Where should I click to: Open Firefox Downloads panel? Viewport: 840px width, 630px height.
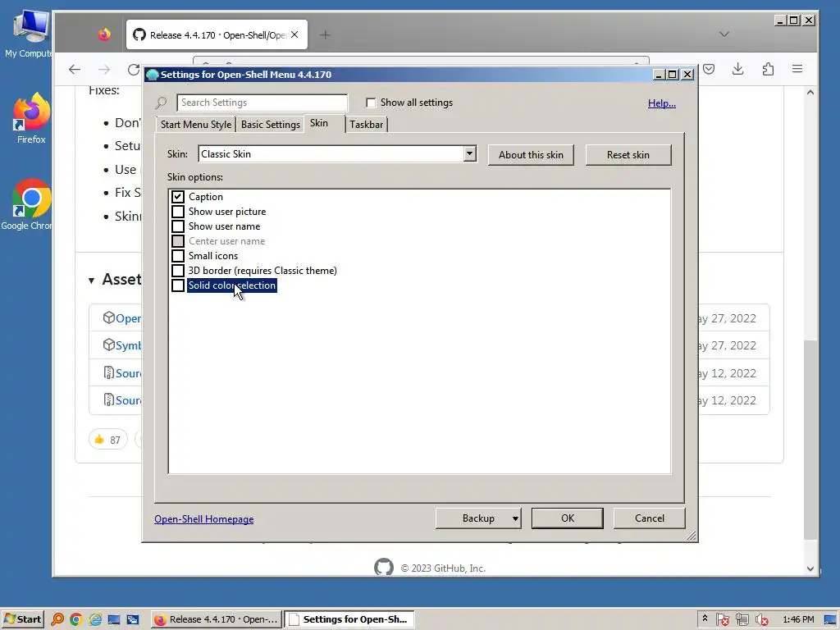pyautogui.click(x=737, y=69)
